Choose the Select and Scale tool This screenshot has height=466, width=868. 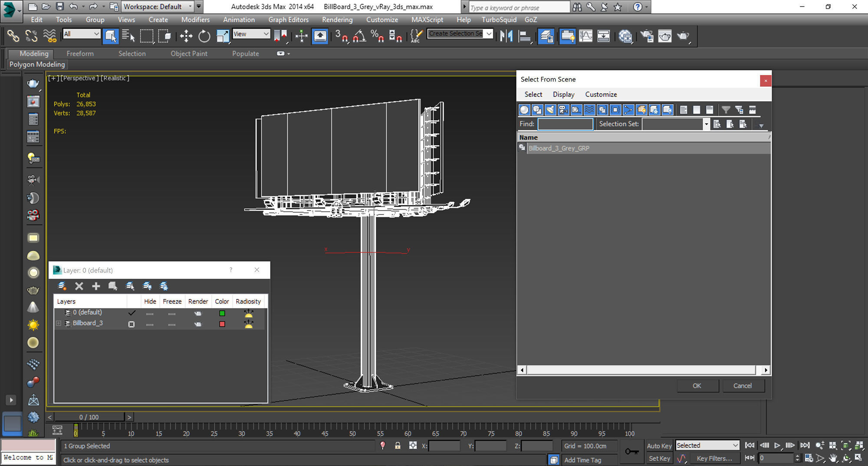(x=222, y=36)
